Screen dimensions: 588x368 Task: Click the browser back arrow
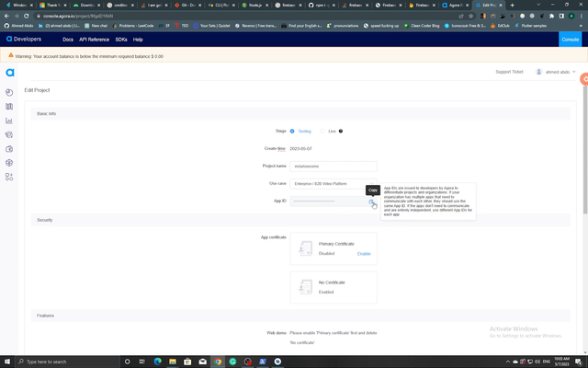pos(6,17)
